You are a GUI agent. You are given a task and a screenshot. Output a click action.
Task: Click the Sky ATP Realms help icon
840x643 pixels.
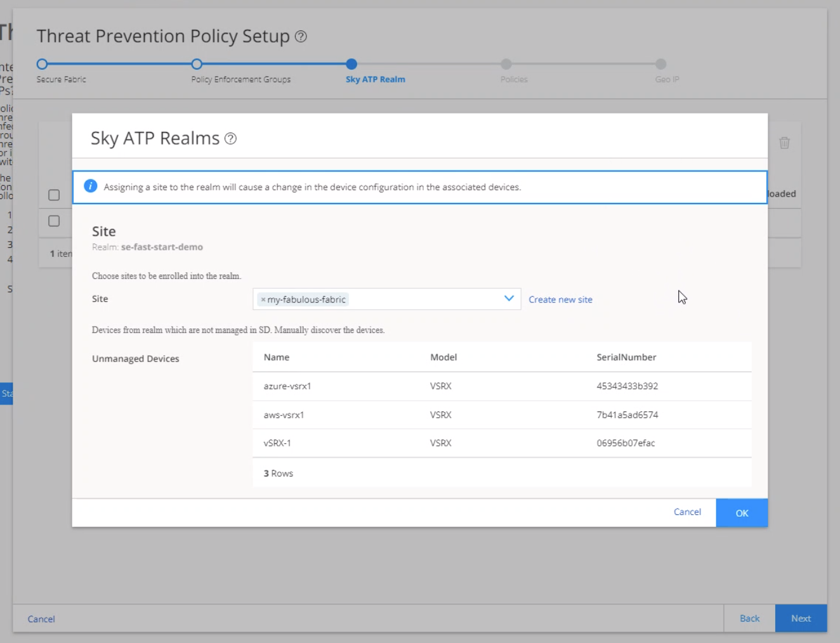(231, 138)
